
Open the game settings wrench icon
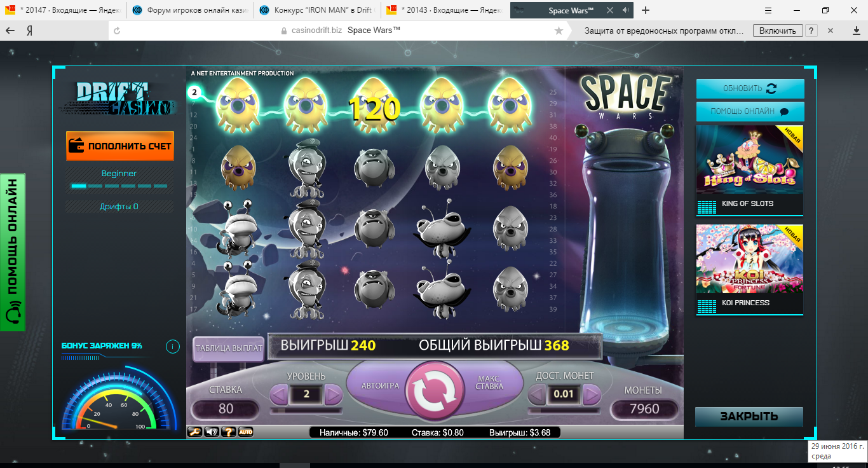(x=194, y=432)
